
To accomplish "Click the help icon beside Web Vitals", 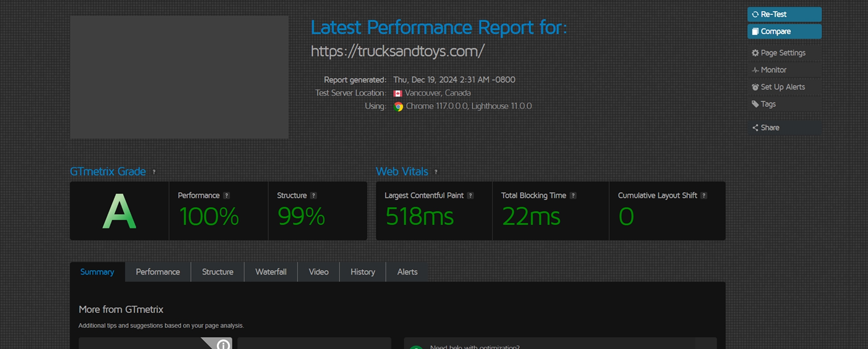I will coord(436,172).
